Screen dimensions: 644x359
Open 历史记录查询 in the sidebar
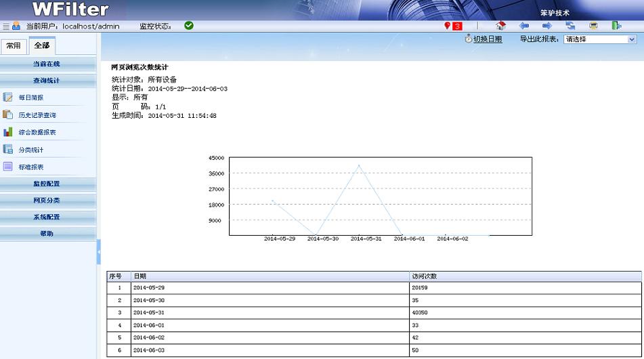pos(37,115)
